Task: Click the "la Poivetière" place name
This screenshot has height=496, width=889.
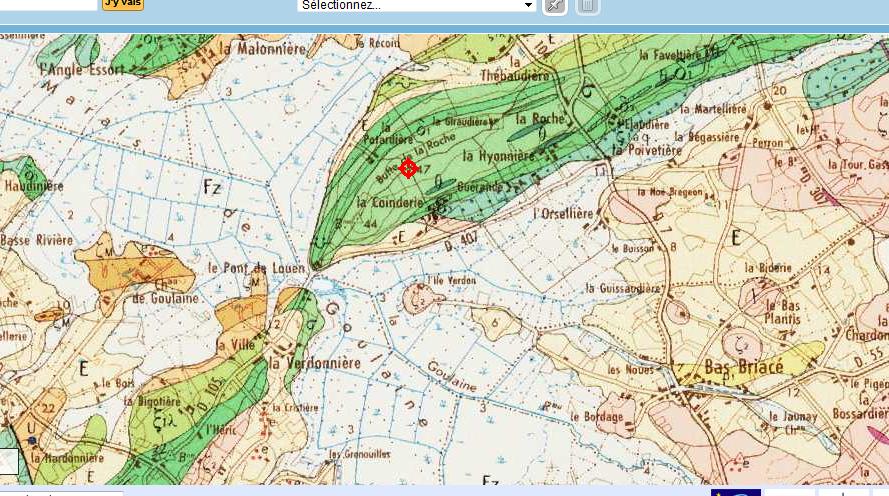Action: pyautogui.click(x=647, y=150)
